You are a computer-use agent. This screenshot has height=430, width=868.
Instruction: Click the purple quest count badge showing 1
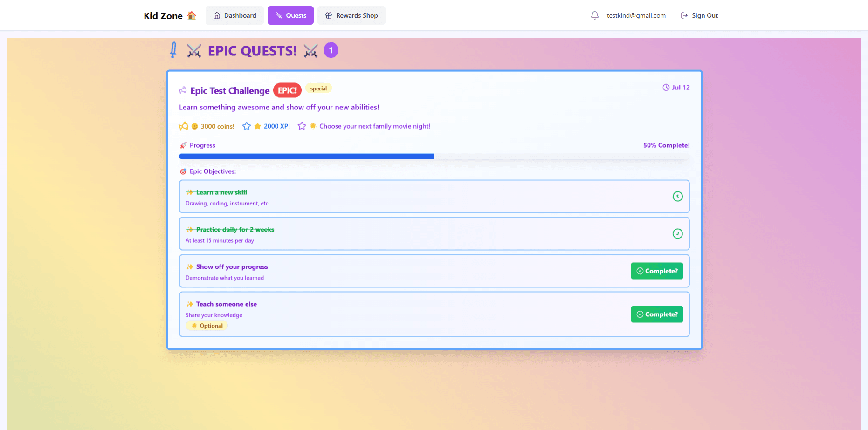pyautogui.click(x=331, y=50)
